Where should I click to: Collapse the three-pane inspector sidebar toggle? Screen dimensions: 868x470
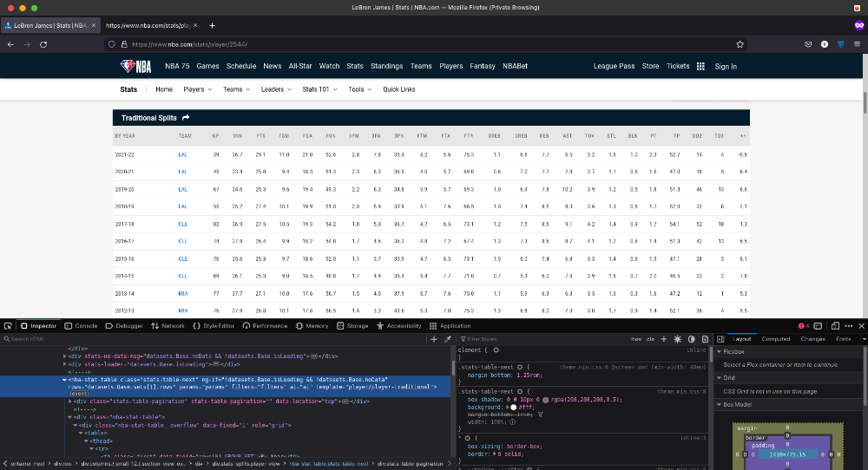click(x=720, y=339)
